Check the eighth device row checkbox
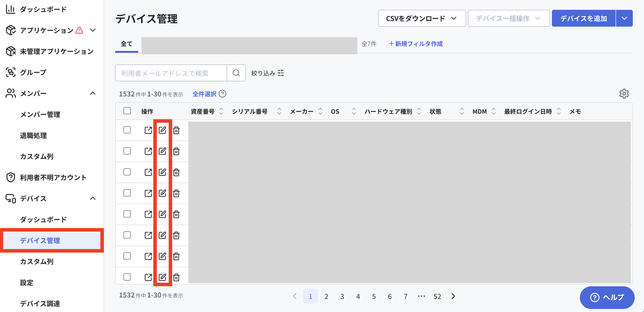 tap(127, 277)
